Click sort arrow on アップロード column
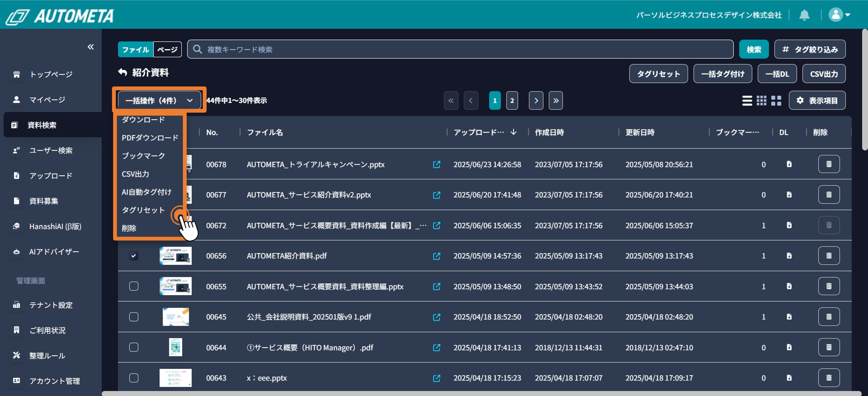 click(x=513, y=132)
